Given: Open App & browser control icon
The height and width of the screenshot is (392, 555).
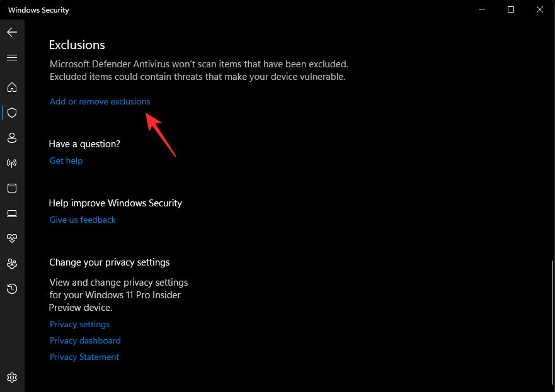Looking at the screenshot, I should point(12,188).
